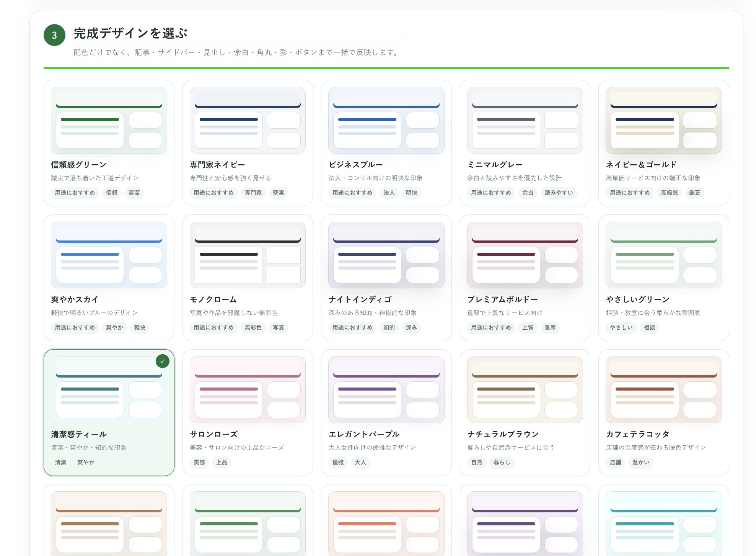756x556 pixels.
Task: Click the 専門家 tag on 専門家ネイビー
Action: (x=253, y=193)
